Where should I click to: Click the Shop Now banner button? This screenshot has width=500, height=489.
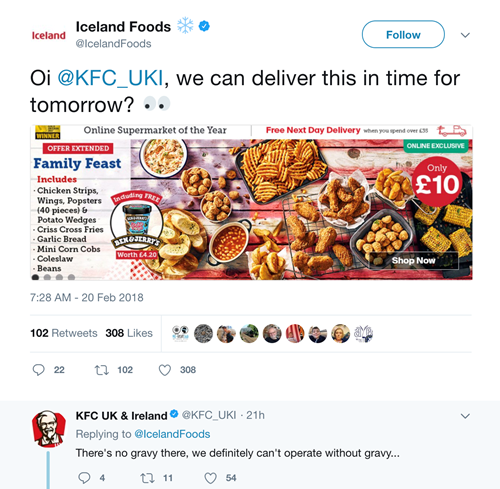tap(414, 261)
